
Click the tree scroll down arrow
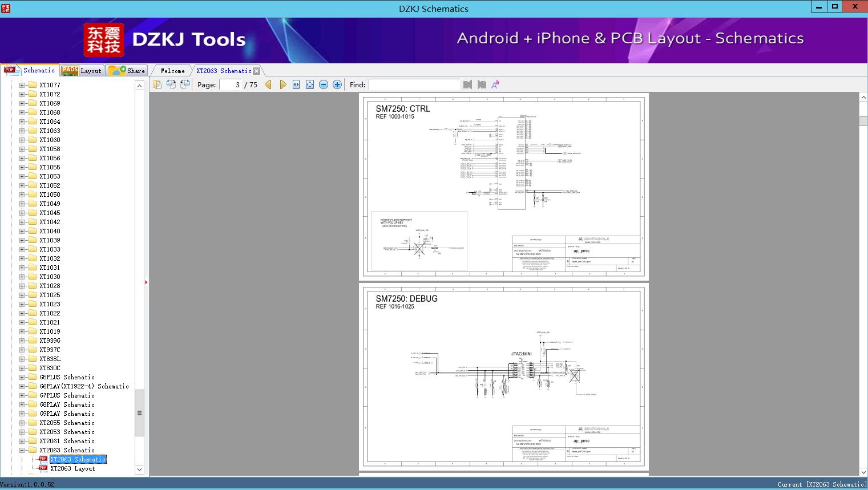click(x=139, y=470)
